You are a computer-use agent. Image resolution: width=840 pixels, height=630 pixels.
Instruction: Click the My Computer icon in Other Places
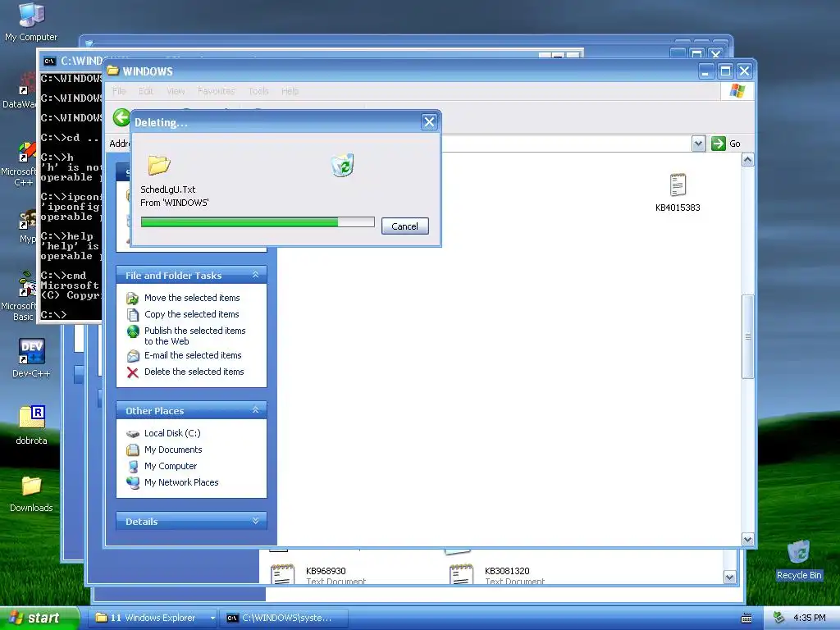point(133,467)
